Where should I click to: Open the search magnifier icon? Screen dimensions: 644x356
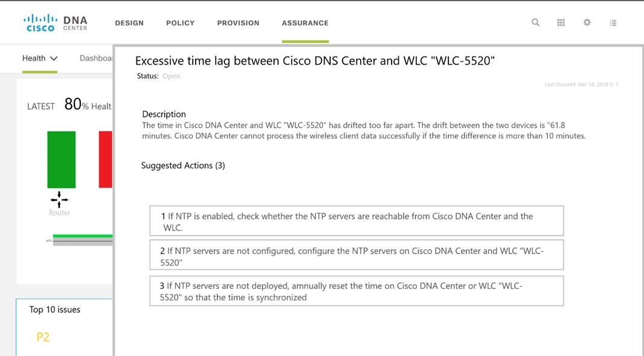coord(535,22)
